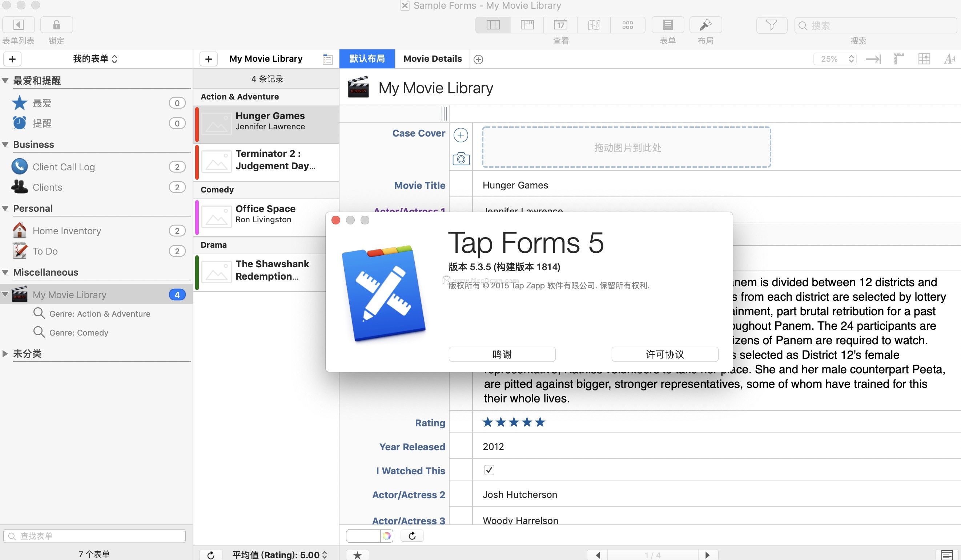Open the map view icon
Viewport: 961px width, 560px height.
click(x=594, y=25)
